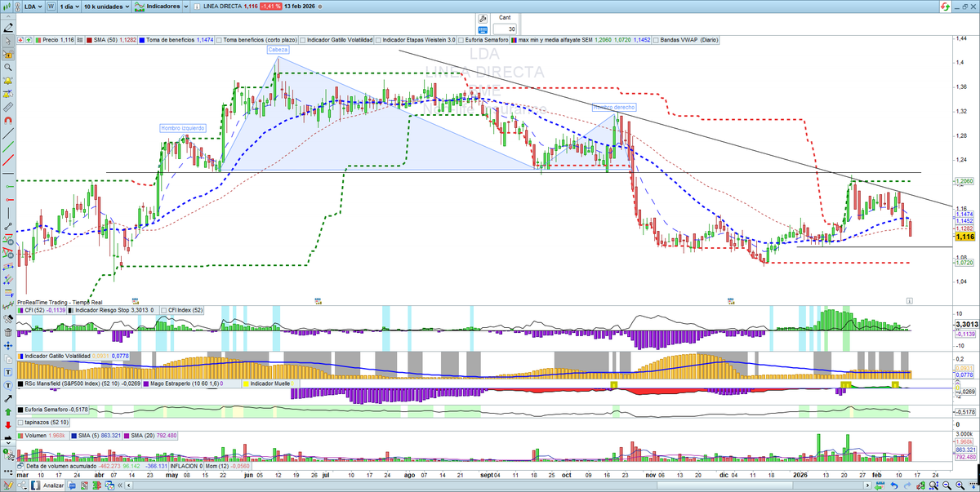980x492 pixels.
Task: Click the candlestick chart-style icon
Action: [x=7, y=7]
